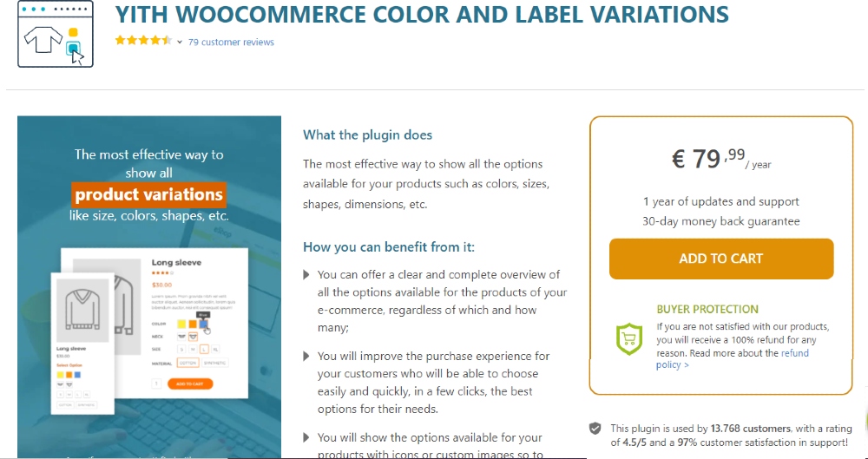Click the plugin title heading
Image resolution: width=868 pixels, height=459 pixels.
[x=422, y=15]
